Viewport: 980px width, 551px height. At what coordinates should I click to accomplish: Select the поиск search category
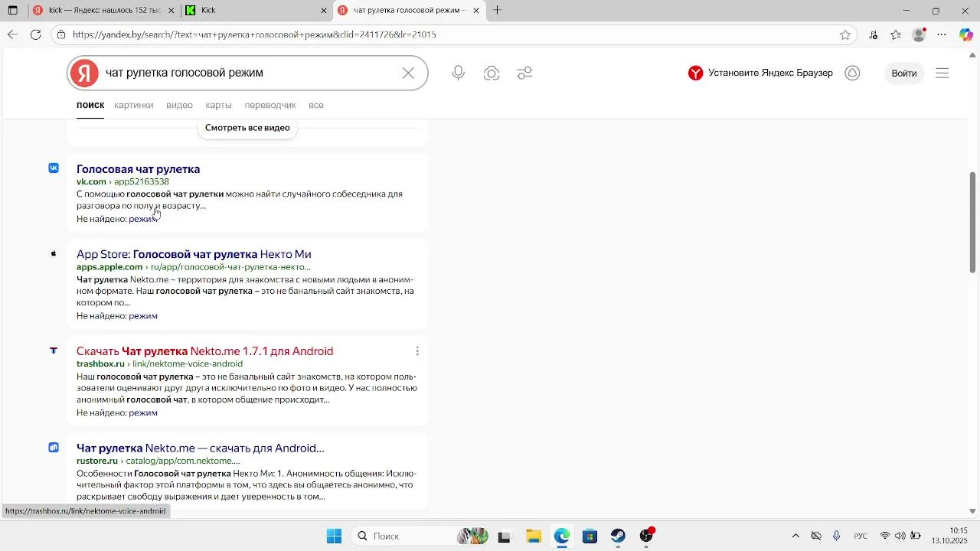(x=90, y=105)
